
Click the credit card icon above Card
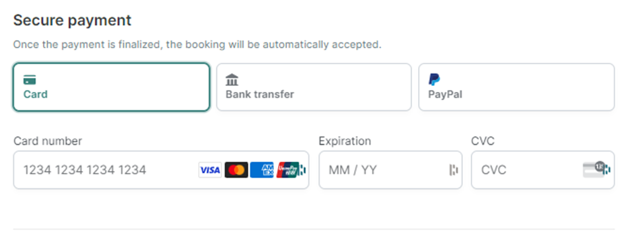(x=30, y=80)
